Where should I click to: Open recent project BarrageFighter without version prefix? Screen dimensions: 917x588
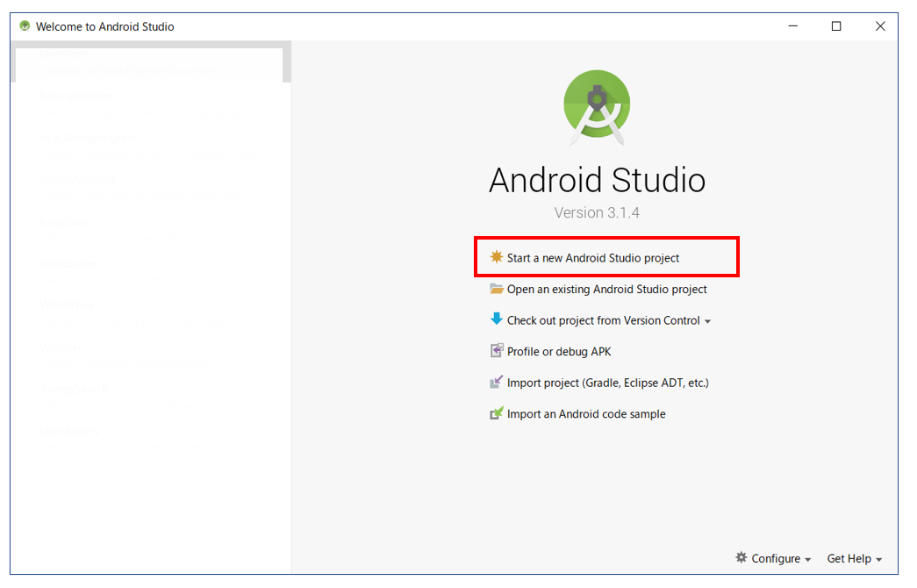150,104
